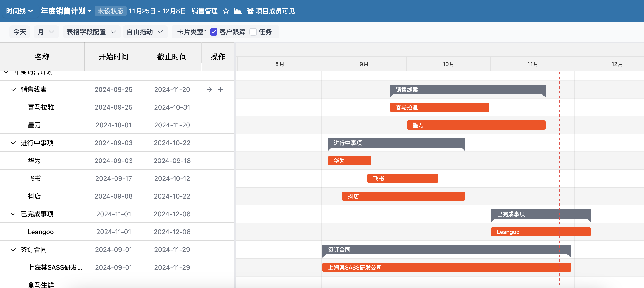Open the 自由拖动 drag mode dropdown

click(145, 32)
